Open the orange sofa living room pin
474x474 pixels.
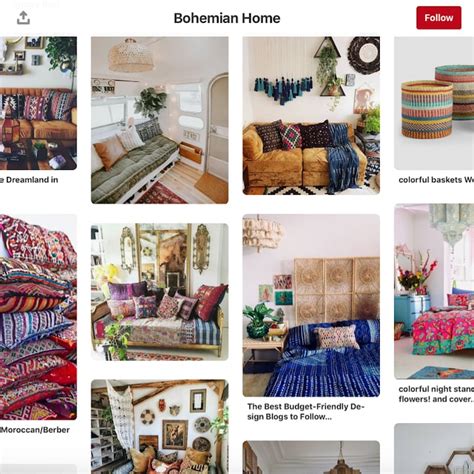click(38, 103)
